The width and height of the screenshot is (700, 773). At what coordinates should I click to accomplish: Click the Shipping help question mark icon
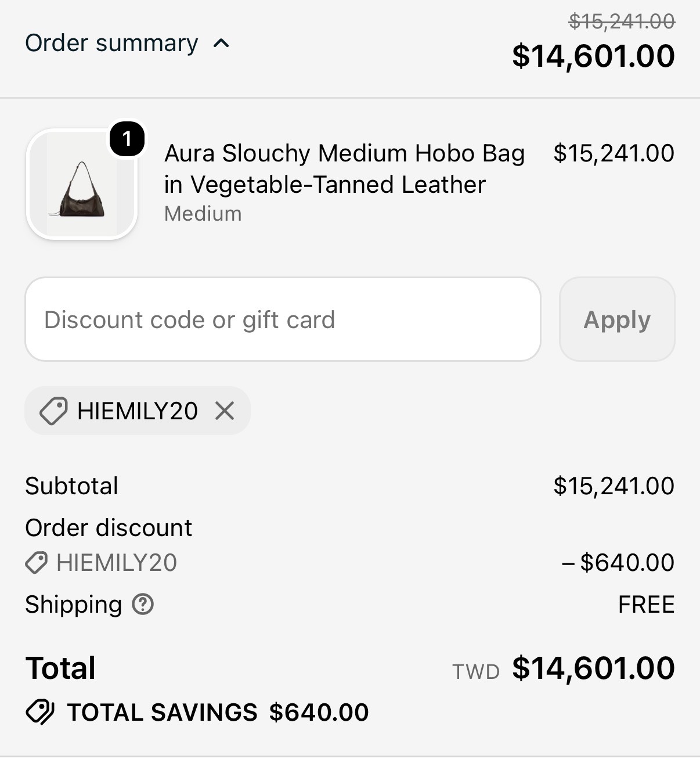click(143, 605)
